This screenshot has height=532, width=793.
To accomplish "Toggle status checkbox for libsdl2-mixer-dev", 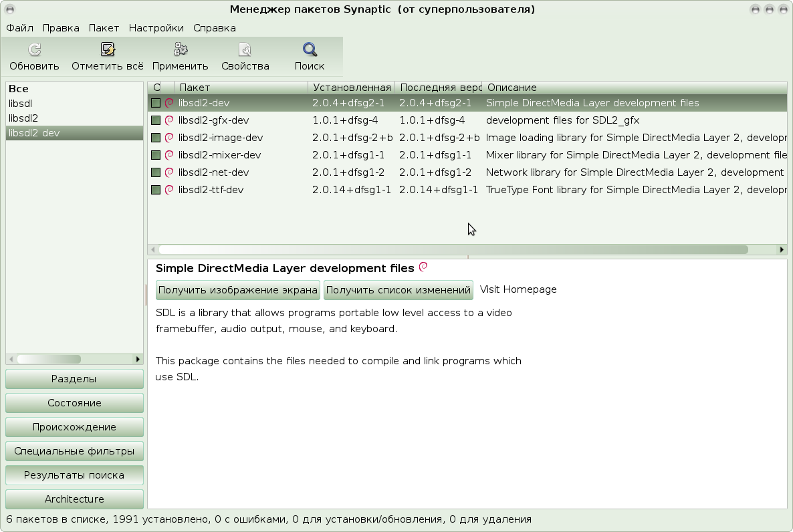I will tap(156, 155).
